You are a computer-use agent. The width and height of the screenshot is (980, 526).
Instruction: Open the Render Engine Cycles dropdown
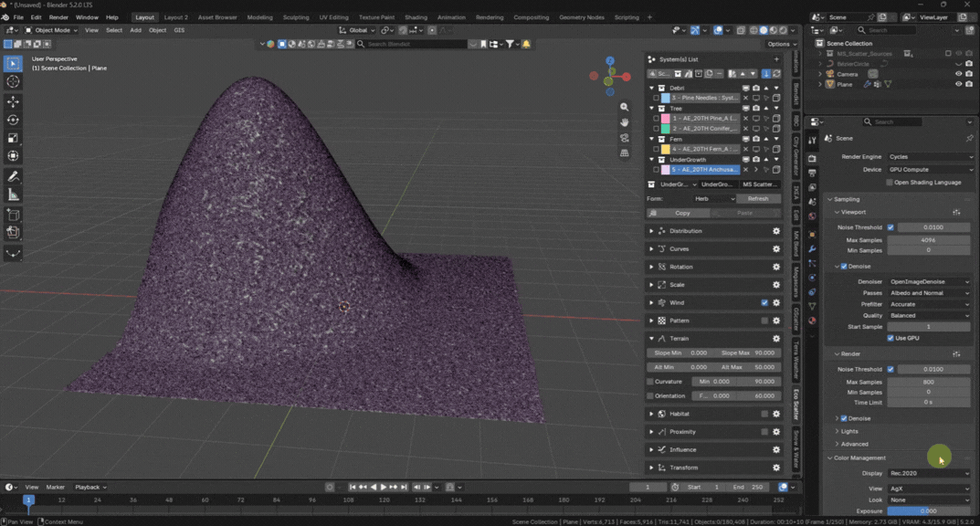pyautogui.click(x=930, y=157)
